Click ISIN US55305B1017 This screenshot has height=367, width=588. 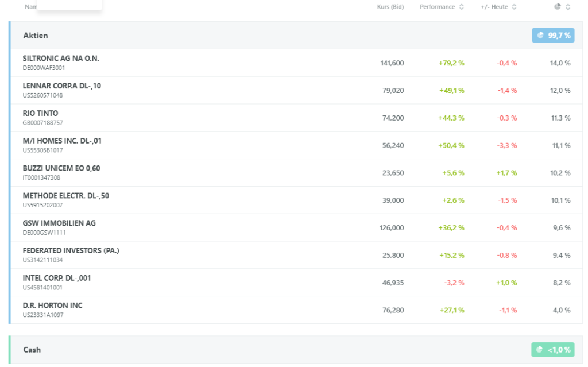coord(42,150)
